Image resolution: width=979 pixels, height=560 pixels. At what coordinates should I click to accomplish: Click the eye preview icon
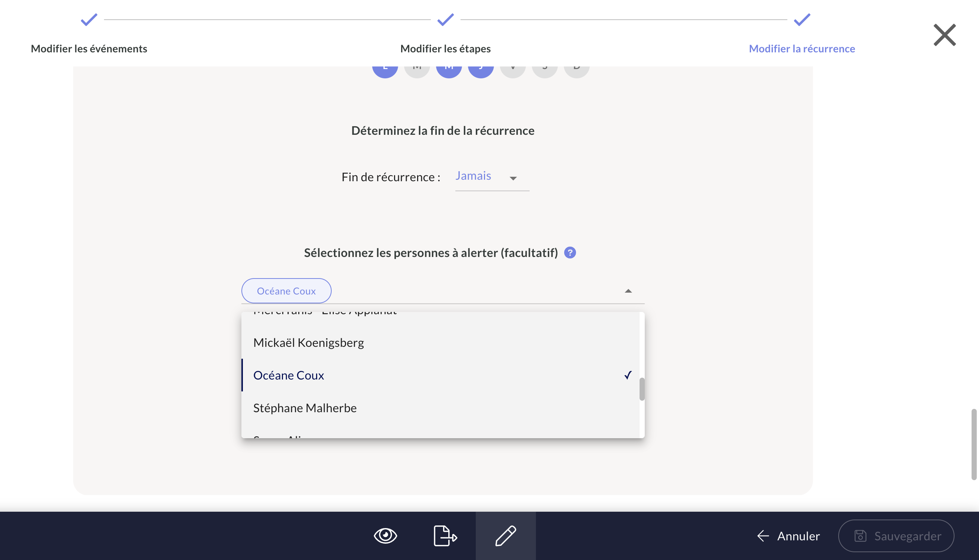[x=385, y=535]
